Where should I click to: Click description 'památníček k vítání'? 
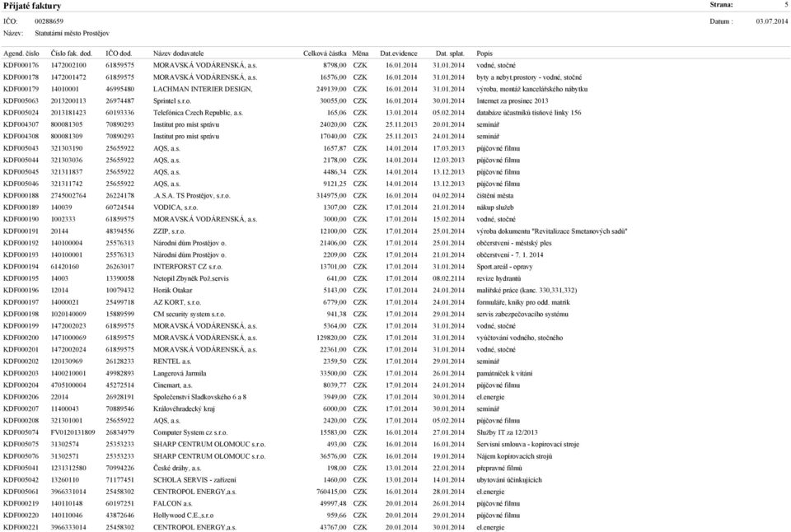click(x=504, y=374)
